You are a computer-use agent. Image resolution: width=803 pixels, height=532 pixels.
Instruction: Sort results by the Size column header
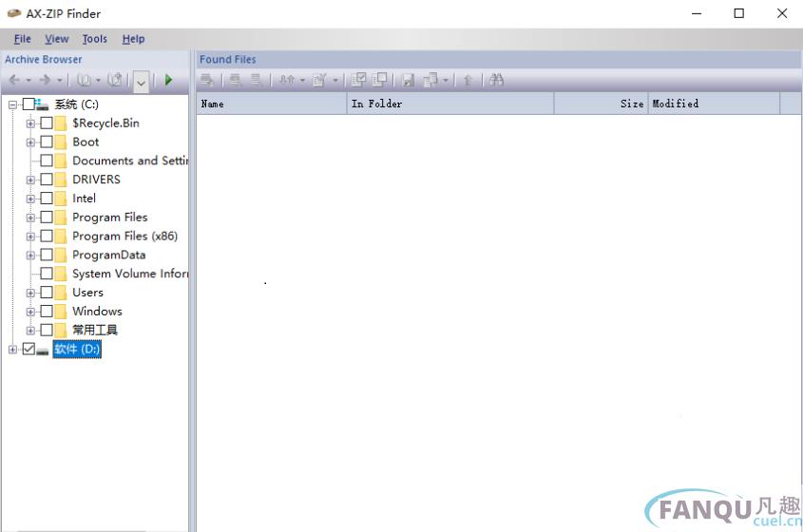(602, 104)
